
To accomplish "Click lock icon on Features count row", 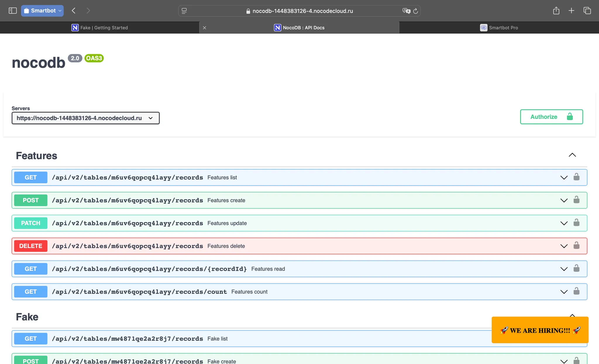I will (x=576, y=291).
